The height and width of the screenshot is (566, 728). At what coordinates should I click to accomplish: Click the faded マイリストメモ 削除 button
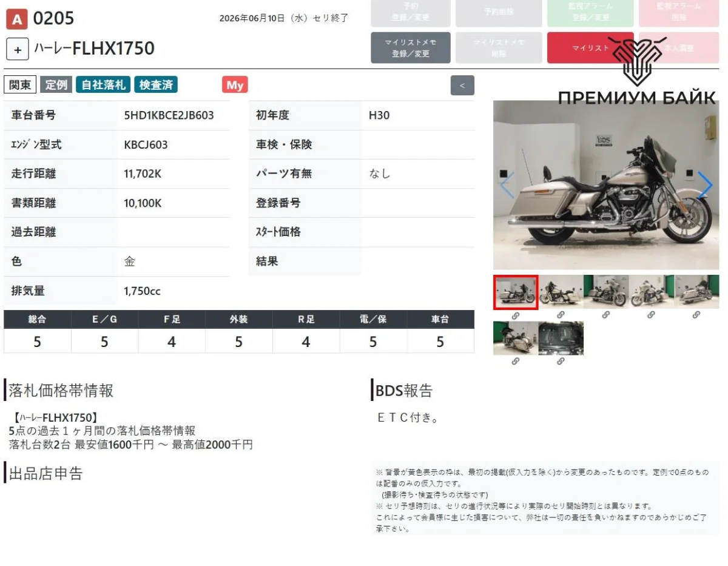pyautogui.click(x=499, y=48)
